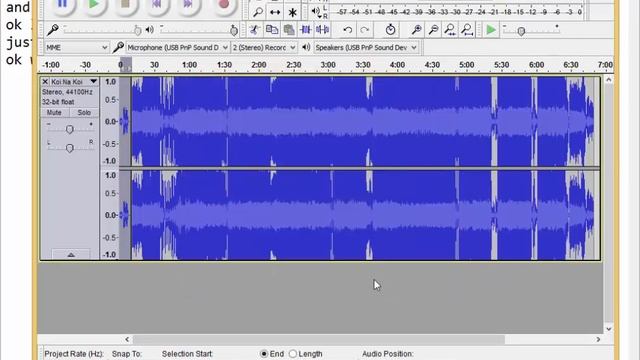The width and height of the screenshot is (640, 360).
Task: Cut selection with scissors icon
Action: [x=255, y=30]
